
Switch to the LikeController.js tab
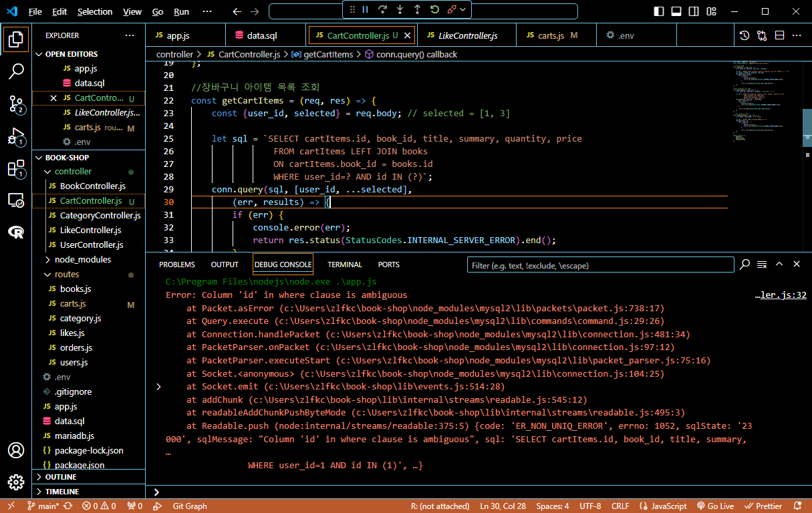tap(468, 35)
